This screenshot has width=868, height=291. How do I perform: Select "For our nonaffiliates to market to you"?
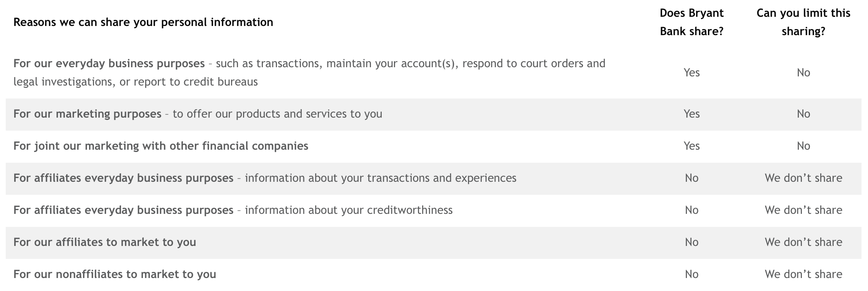(115, 274)
